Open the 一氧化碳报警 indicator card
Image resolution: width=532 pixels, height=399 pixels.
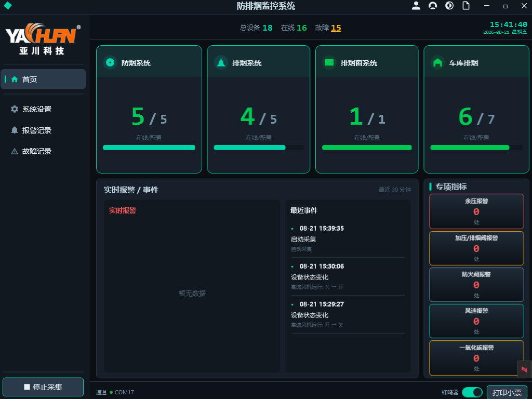[476, 357]
